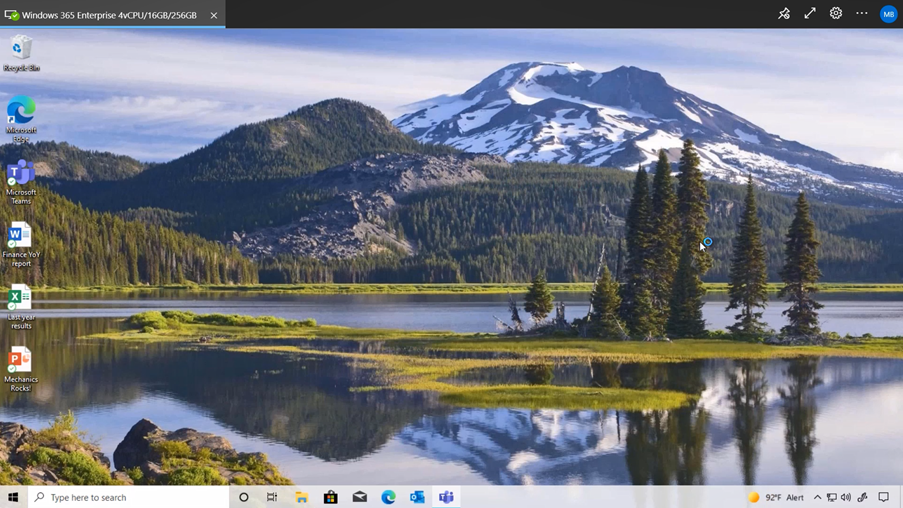Open the Recycle Bin desktop icon
Viewport: 903px width, 508px height.
click(21, 50)
